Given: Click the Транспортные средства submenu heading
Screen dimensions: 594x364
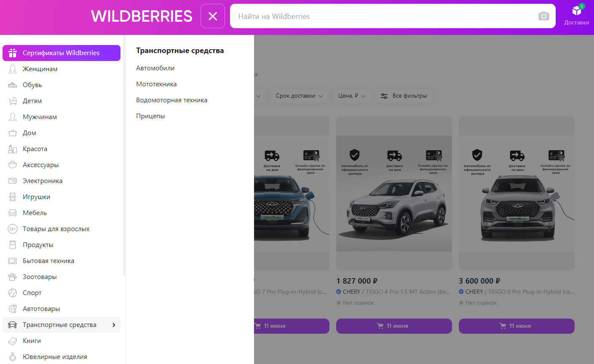Looking at the screenshot, I should [x=180, y=50].
